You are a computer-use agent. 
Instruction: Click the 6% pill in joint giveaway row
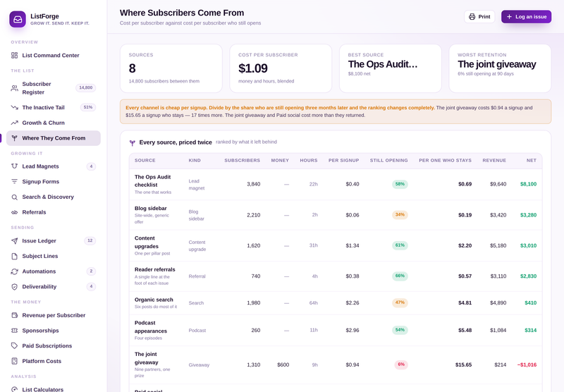tap(401, 365)
